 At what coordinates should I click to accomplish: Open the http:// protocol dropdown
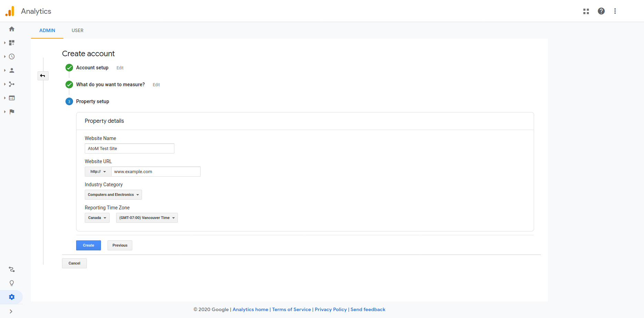(x=98, y=172)
